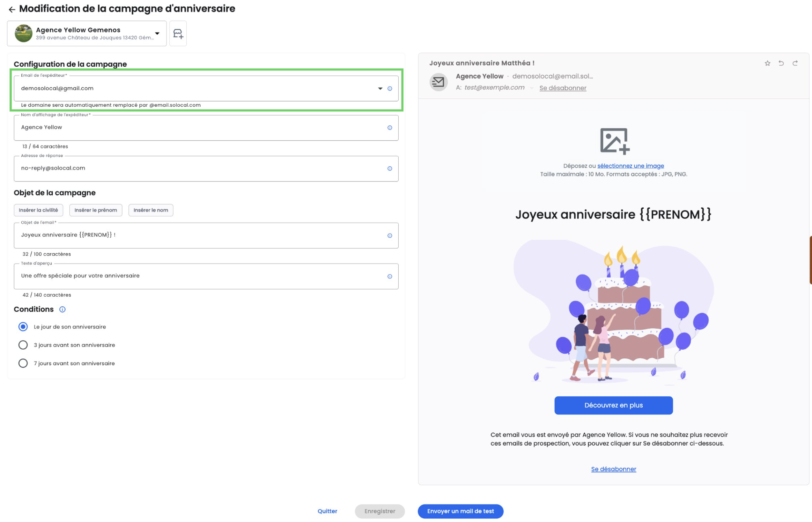
Task: Open the Agence Yellow Gemenos selector
Action: (87, 33)
